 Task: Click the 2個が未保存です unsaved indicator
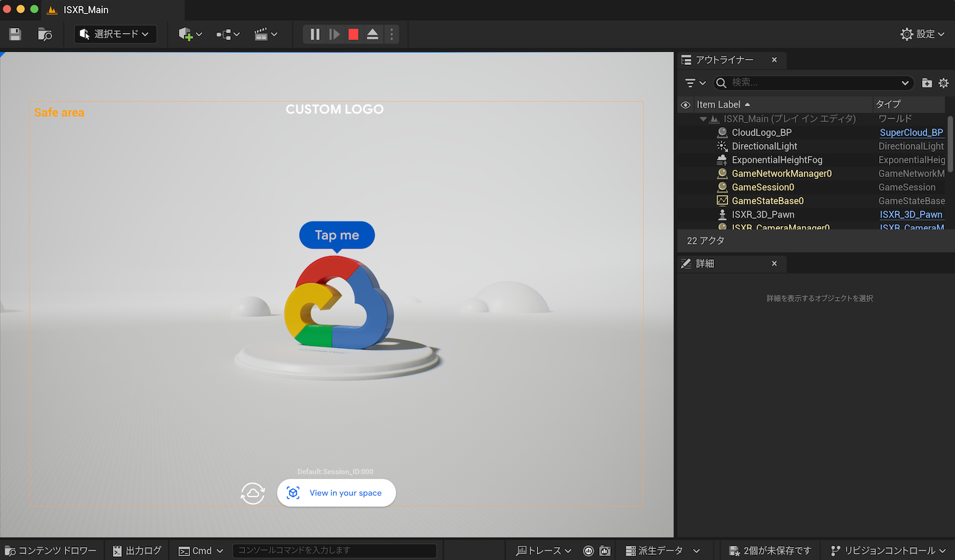pyautogui.click(x=770, y=550)
